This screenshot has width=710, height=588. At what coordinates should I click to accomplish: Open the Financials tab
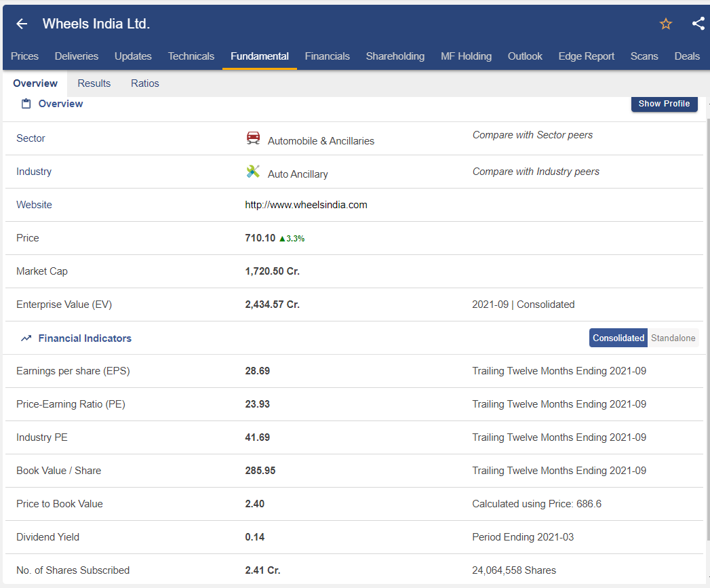click(x=328, y=56)
